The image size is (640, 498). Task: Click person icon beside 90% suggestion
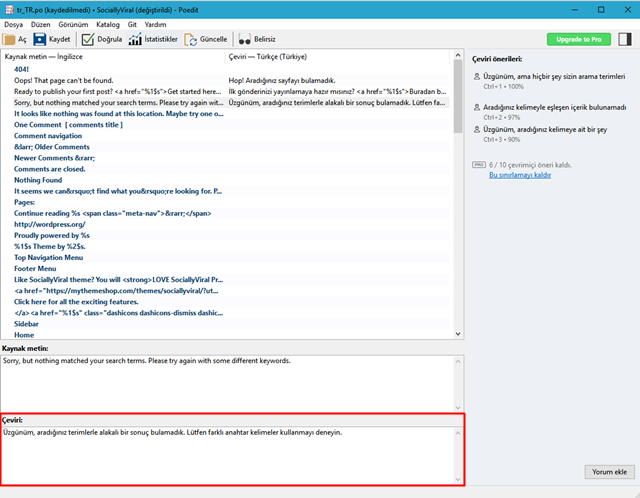[476, 129]
